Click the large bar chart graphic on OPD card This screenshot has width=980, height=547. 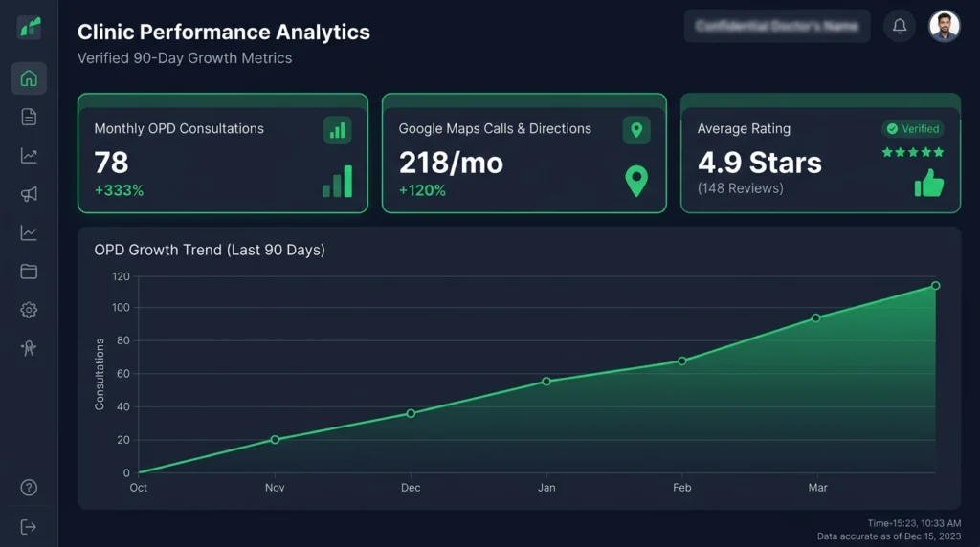tap(338, 181)
